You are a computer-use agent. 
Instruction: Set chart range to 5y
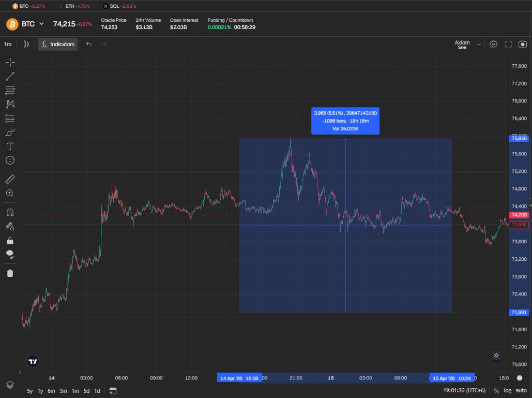[x=30, y=391]
